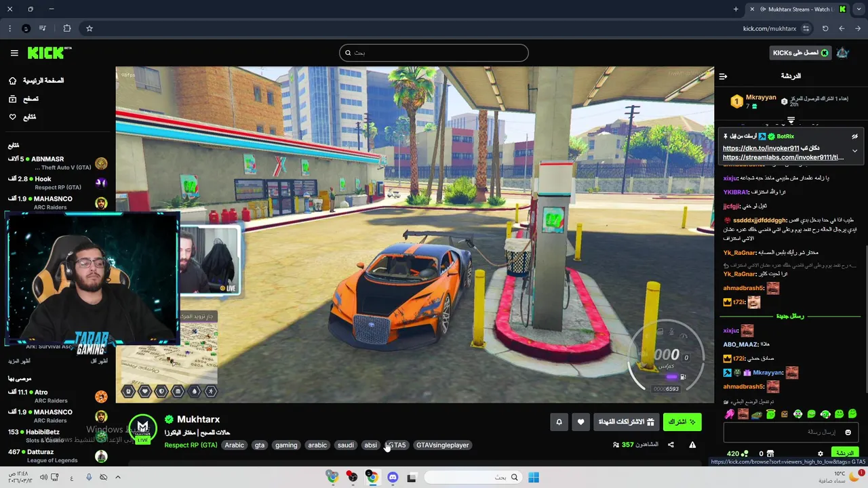Click the Mkrayyan top gifter entry
The image size is (868, 488).
click(753, 101)
